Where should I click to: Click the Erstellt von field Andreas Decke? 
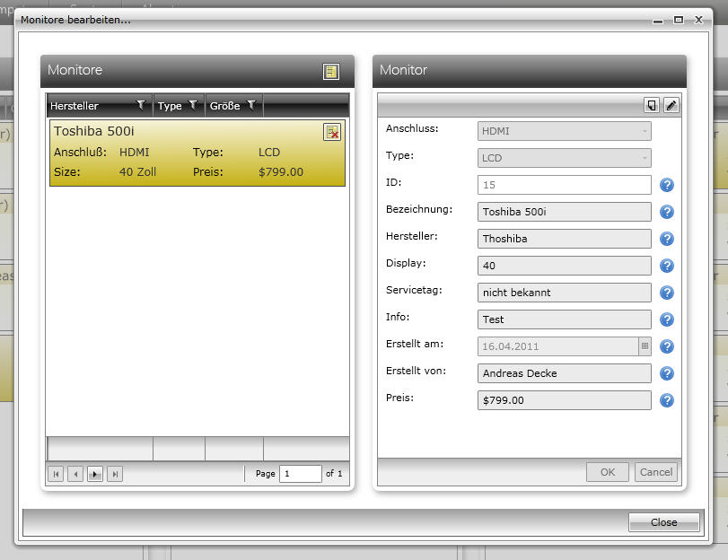[x=564, y=373]
